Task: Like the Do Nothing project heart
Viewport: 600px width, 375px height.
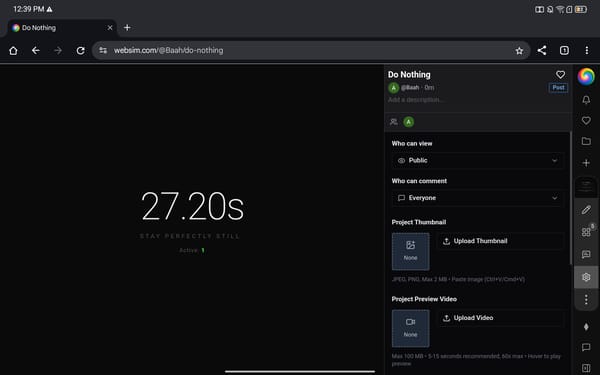Action: coord(560,75)
